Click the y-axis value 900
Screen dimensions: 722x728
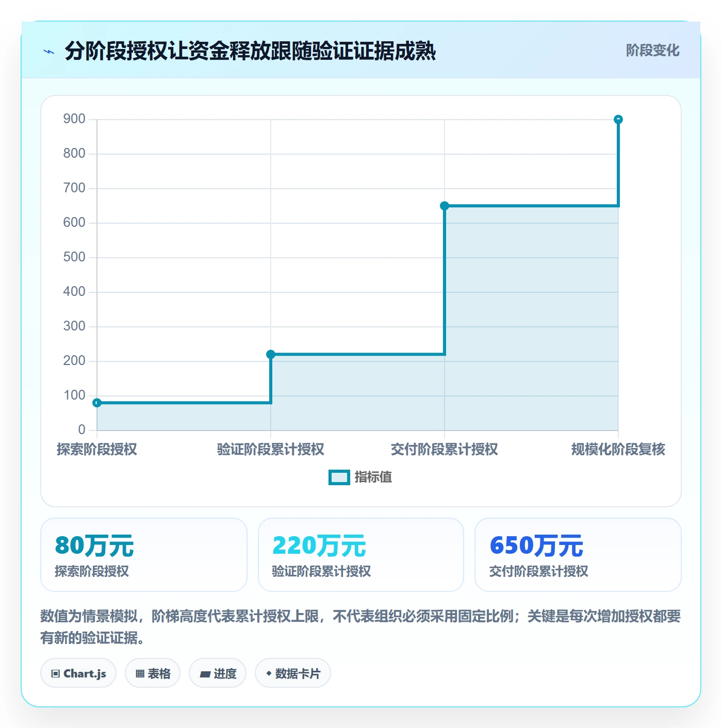74,119
